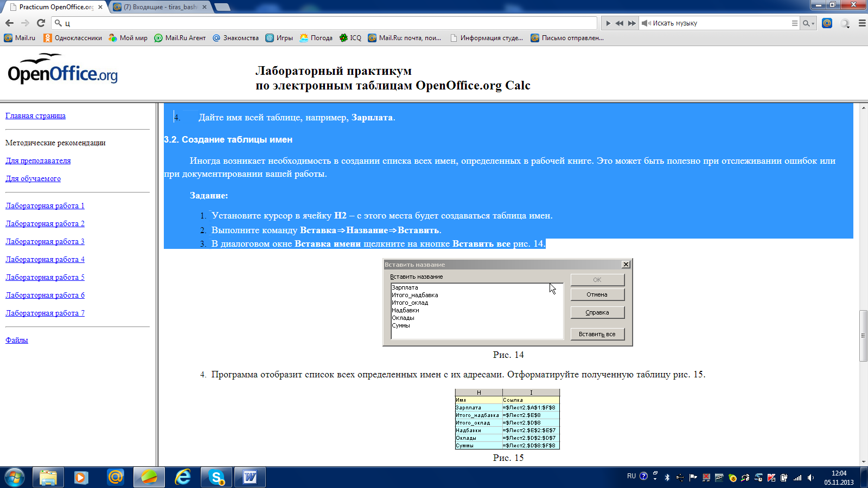Open the Одноклассники bookmark

pyautogui.click(x=73, y=38)
